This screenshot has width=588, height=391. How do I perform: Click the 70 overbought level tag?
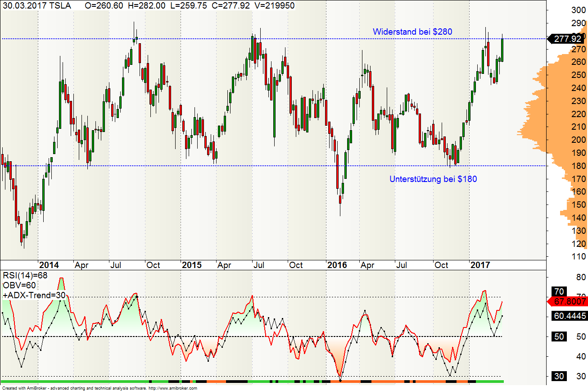560,291
